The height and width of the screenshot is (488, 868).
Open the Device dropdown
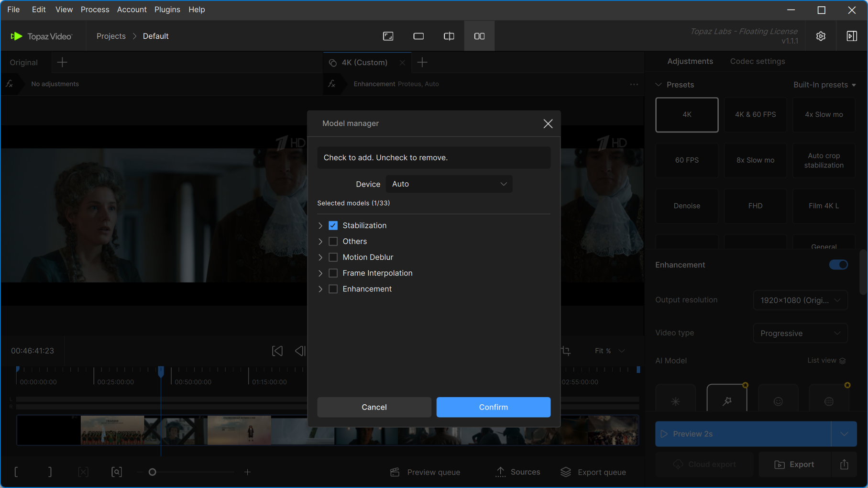point(449,184)
